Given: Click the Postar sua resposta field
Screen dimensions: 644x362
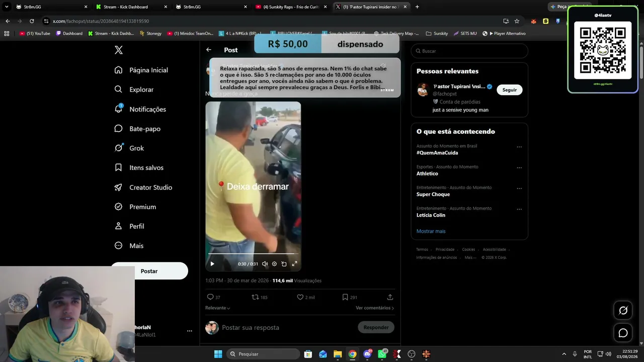Looking at the screenshot, I should click(x=287, y=327).
